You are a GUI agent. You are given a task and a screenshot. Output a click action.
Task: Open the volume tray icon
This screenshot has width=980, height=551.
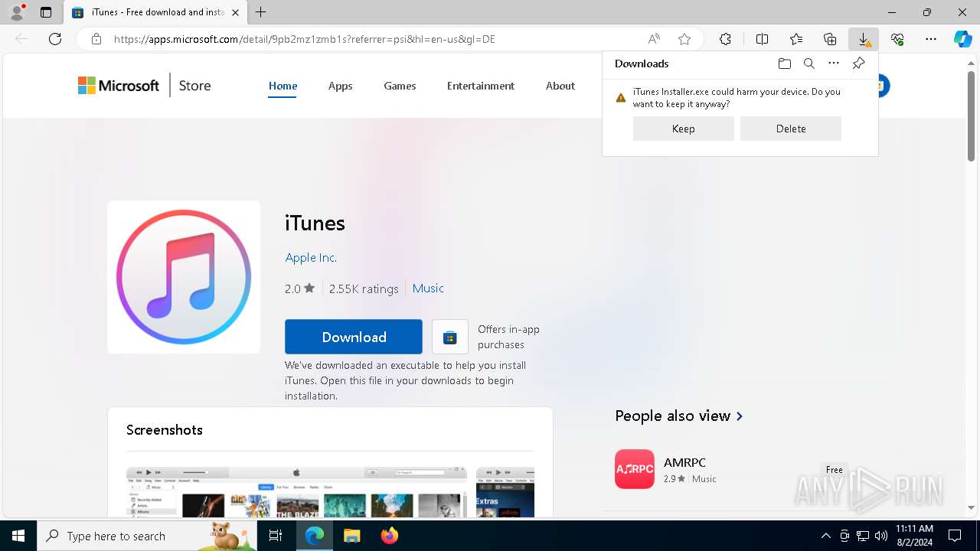[x=881, y=536]
